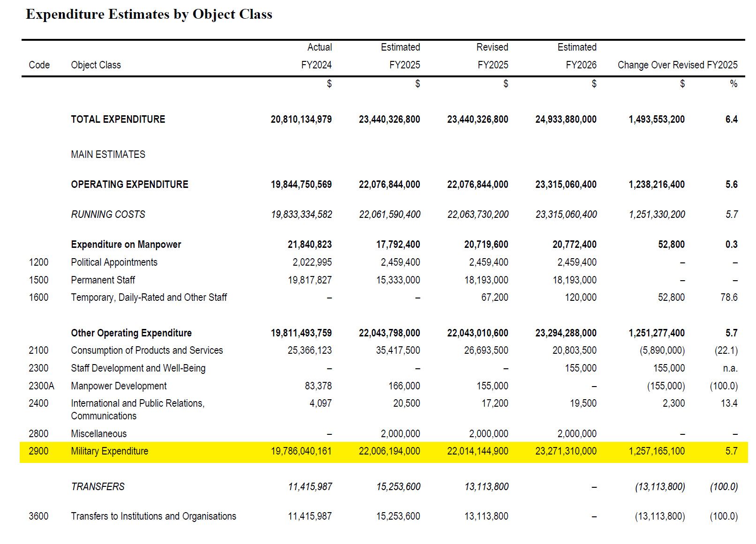Screen dimensions: 756x544
Task: Click Manpower Development value 83,378
Action: [318, 386]
